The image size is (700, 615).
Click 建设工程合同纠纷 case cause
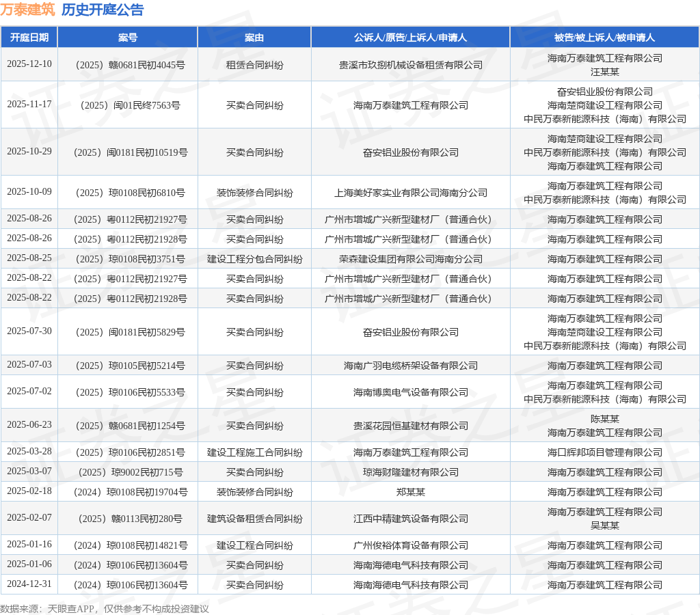point(254,545)
